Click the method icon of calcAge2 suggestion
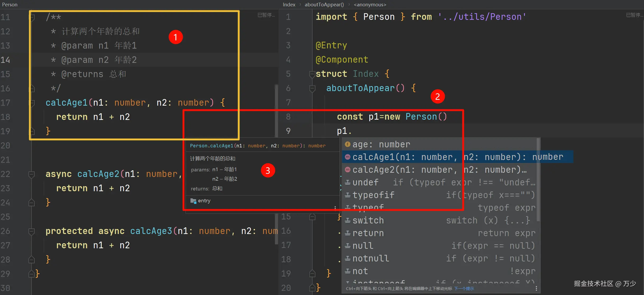 coord(348,170)
